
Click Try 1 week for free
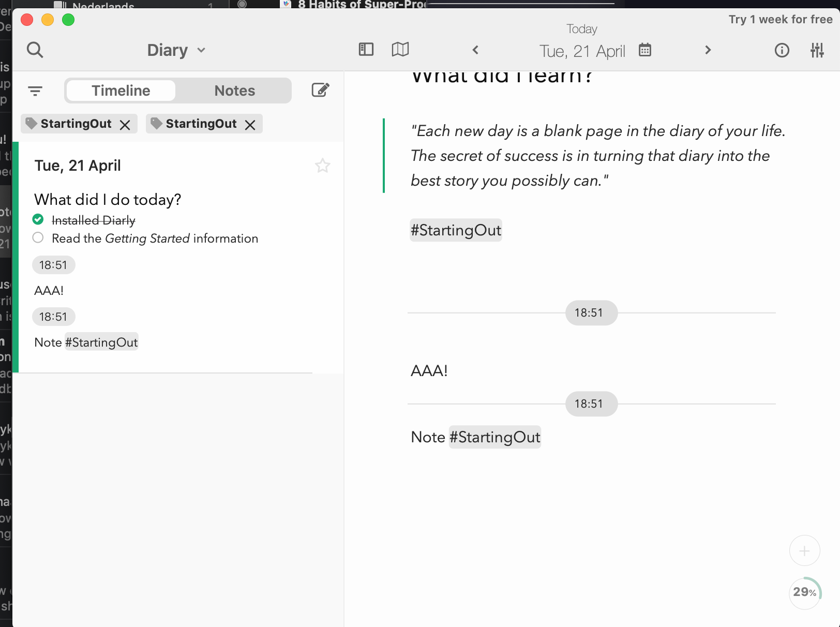(781, 20)
